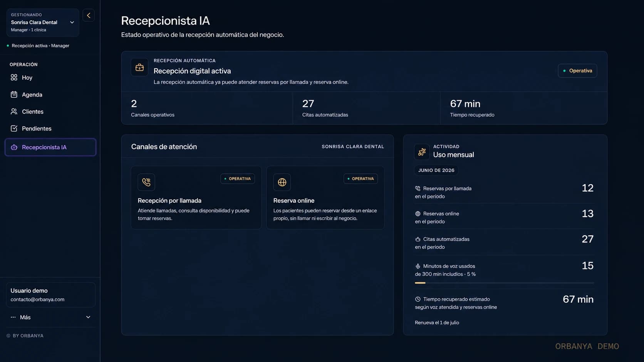
Task: Select Recepcionista IA menu item
Action: 50,147
